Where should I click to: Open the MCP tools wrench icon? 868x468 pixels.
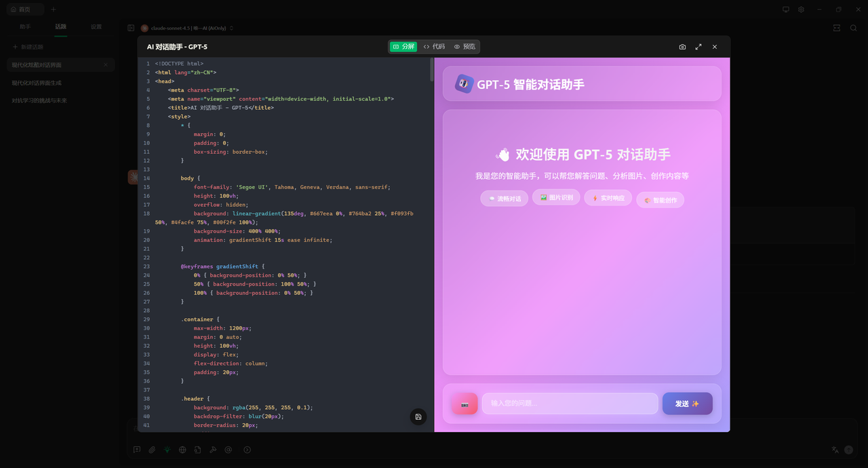click(x=213, y=450)
